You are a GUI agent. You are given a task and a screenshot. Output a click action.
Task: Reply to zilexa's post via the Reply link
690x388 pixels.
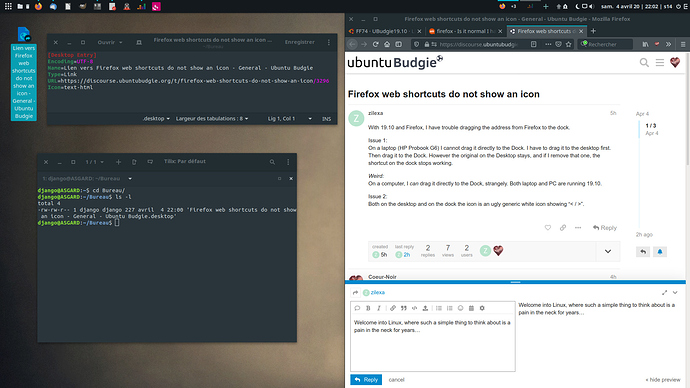click(605, 228)
